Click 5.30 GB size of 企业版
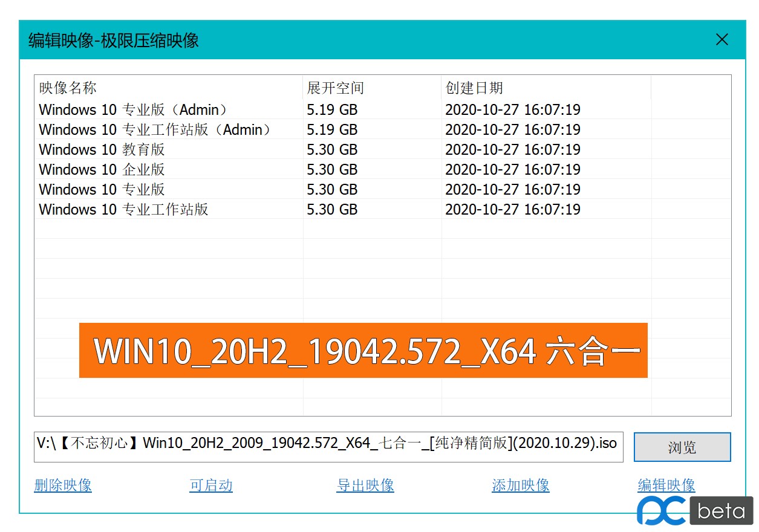Image resolution: width=759 pixels, height=532 pixels. click(x=332, y=169)
